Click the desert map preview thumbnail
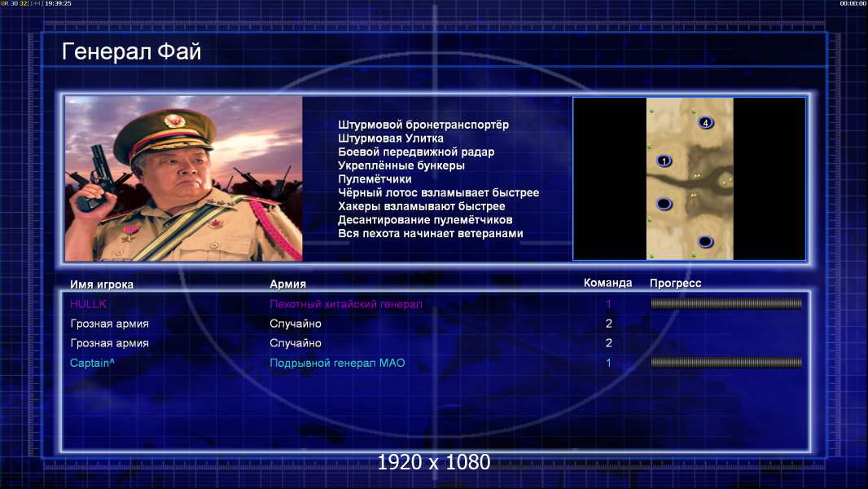This screenshot has height=489, width=868. tap(690, 178)
